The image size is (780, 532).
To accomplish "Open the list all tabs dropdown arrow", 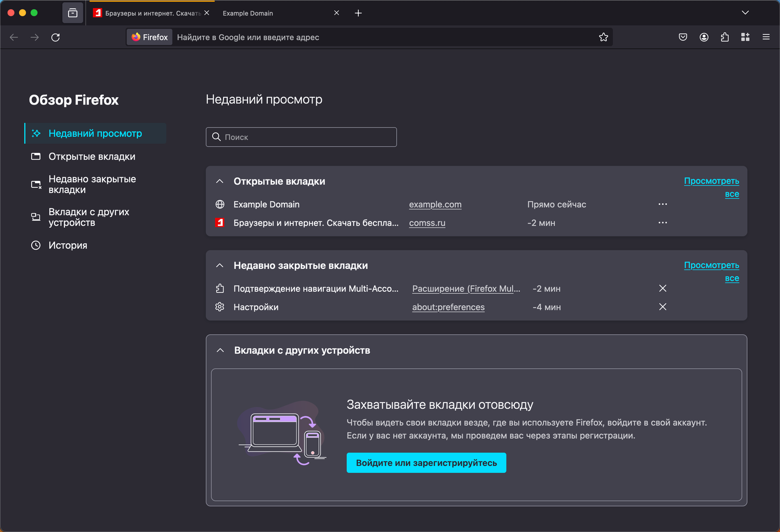I will 745,13.
